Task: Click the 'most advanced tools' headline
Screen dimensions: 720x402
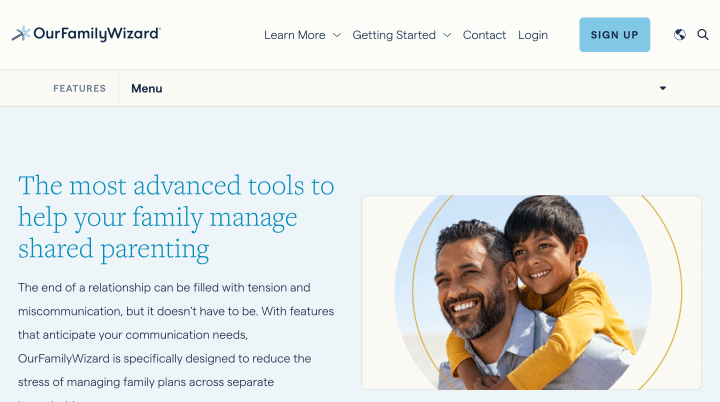Action: 176,217
